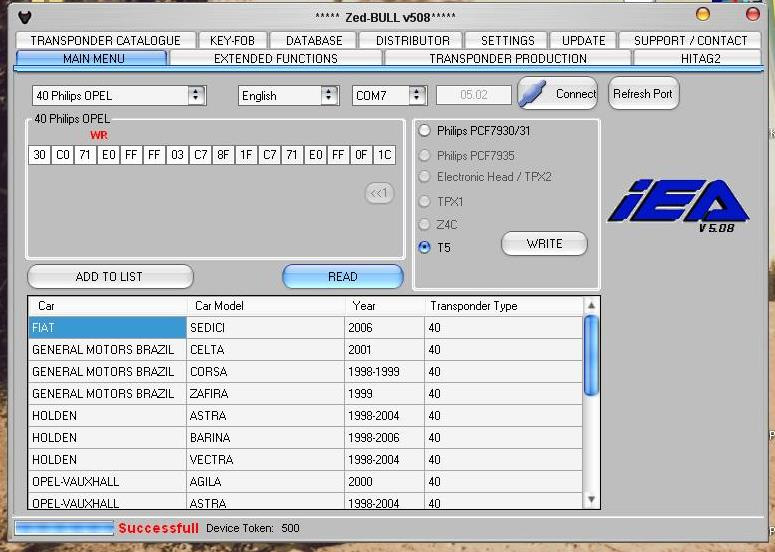Open the SUPPORT / CONTACT tab
Image resolution: width=775 pixels, height=552 pixels.
click(x=690, y=41)
